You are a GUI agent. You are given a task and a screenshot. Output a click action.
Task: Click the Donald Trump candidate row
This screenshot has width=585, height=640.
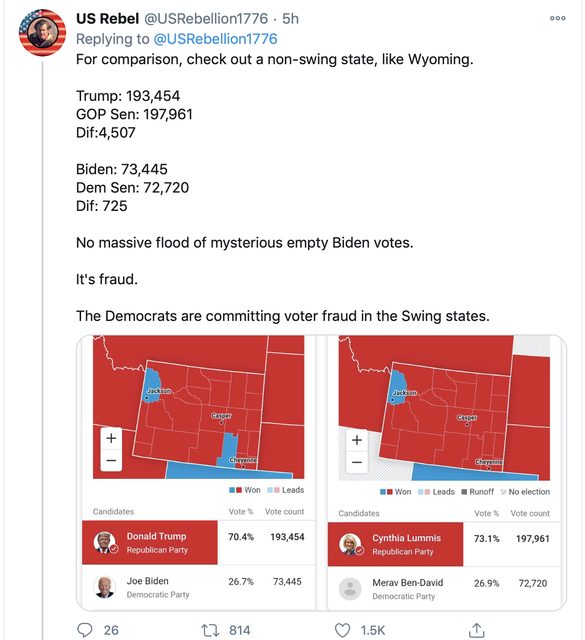click(x=198, y=542)
